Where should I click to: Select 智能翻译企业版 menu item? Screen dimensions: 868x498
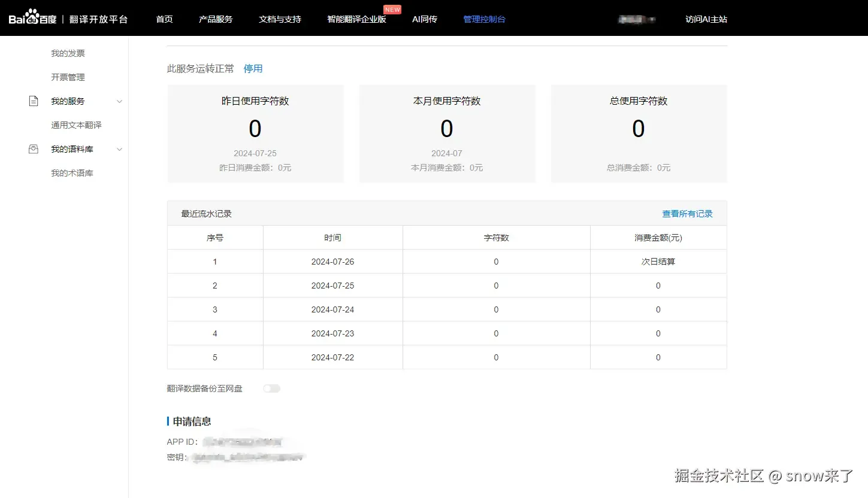coord(356,19)
